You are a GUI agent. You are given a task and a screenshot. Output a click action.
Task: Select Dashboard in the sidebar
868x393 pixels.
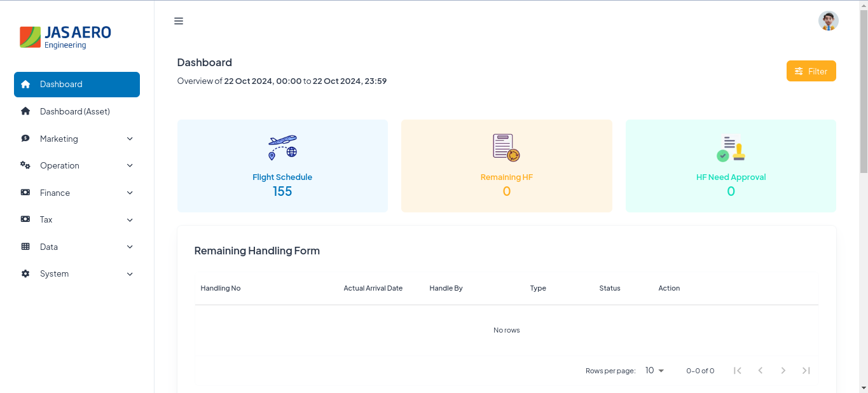[77, 85]
